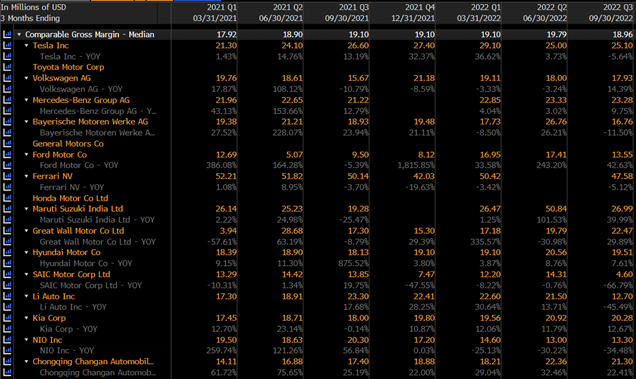Screen dimensions: 636x379
Task: Click chart icon beside Hyundai Motor Co
Action: [7, 252]
